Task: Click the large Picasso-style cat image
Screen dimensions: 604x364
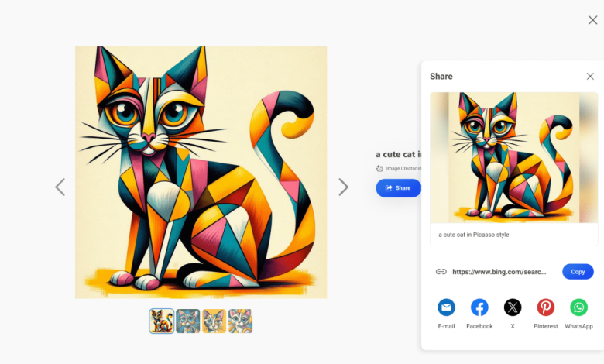Action: pyautogui.click(x=201, y=172)
